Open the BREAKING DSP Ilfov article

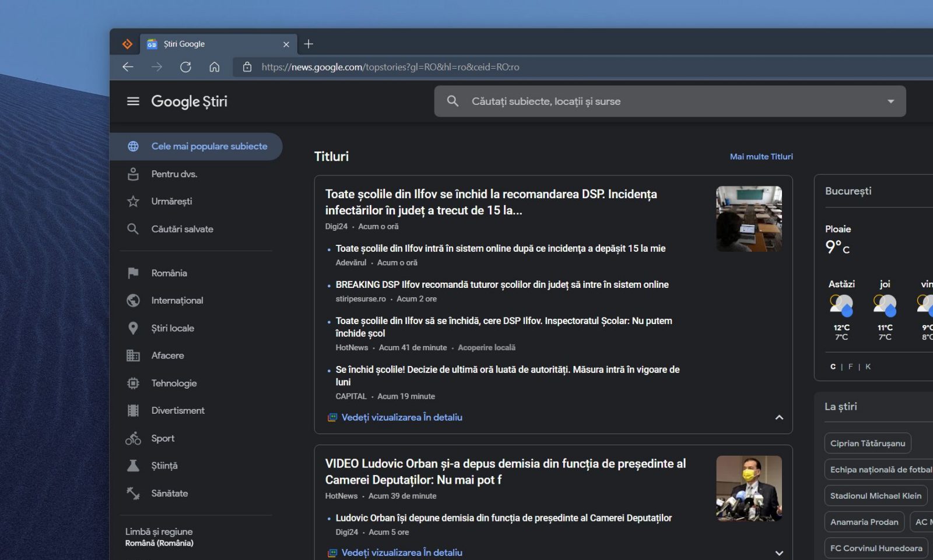tap(502, 284)
